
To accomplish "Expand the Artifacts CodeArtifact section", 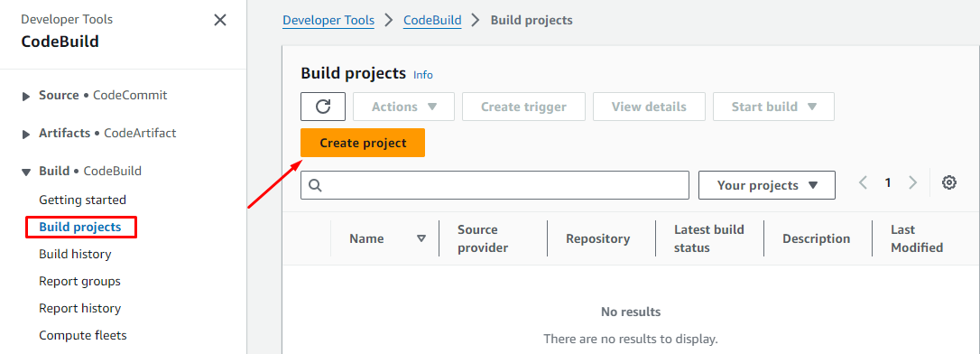I will coord(25,134).
